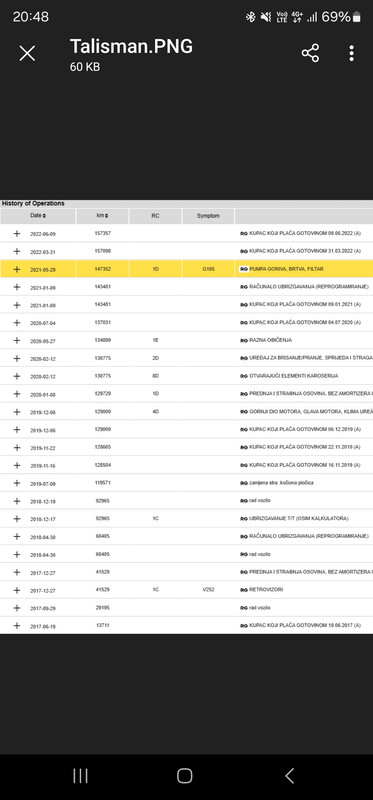Image resolution: width=373 pixels, height=800 pixels.
Task: Click the 60 KB file size label
Action: (85, 67)
